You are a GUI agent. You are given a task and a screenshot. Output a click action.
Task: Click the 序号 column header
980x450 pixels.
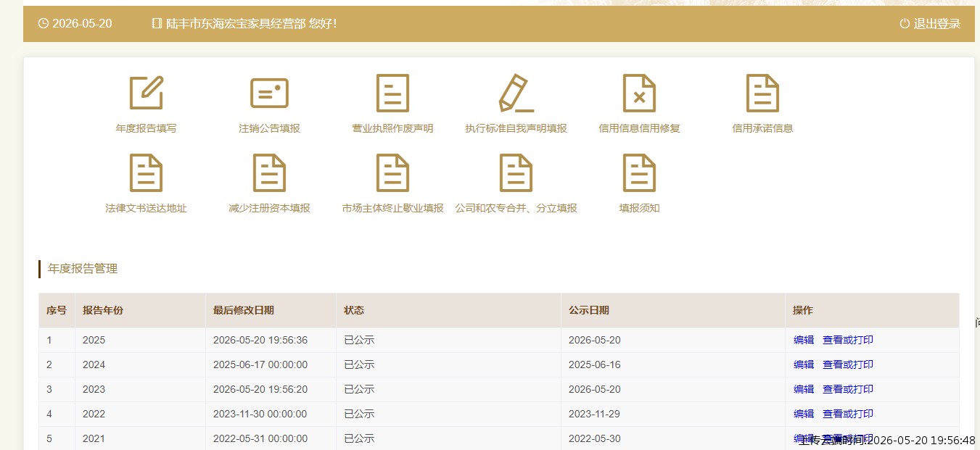[57, 310]
